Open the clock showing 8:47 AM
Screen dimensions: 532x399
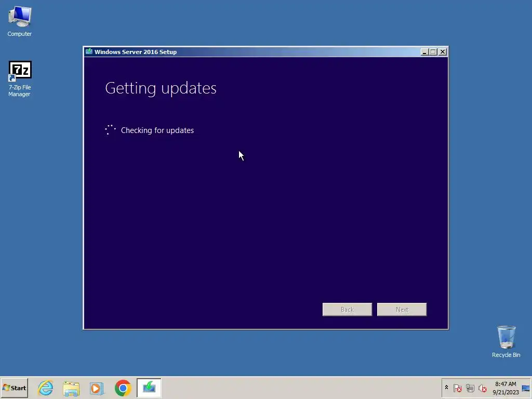tap(506, 388)
